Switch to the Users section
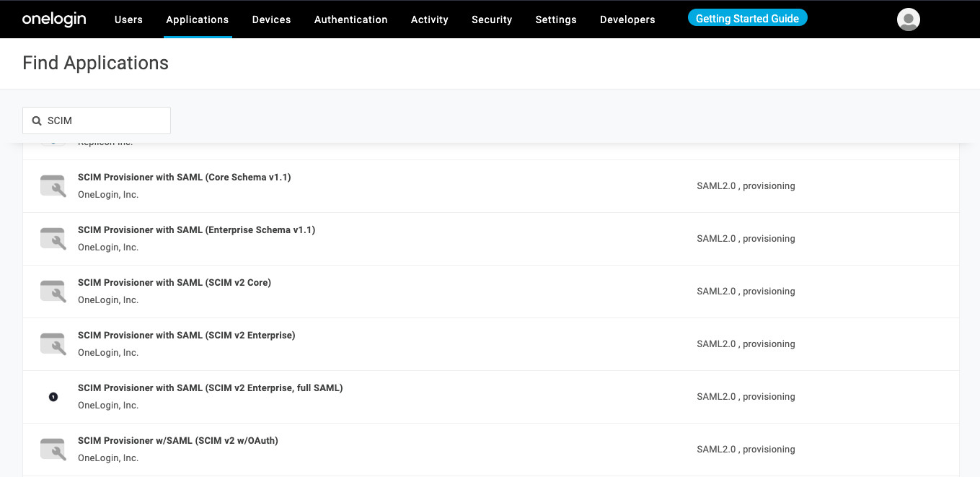The height and width of the screenshot is (477, 980). click(x=128, y=19)
